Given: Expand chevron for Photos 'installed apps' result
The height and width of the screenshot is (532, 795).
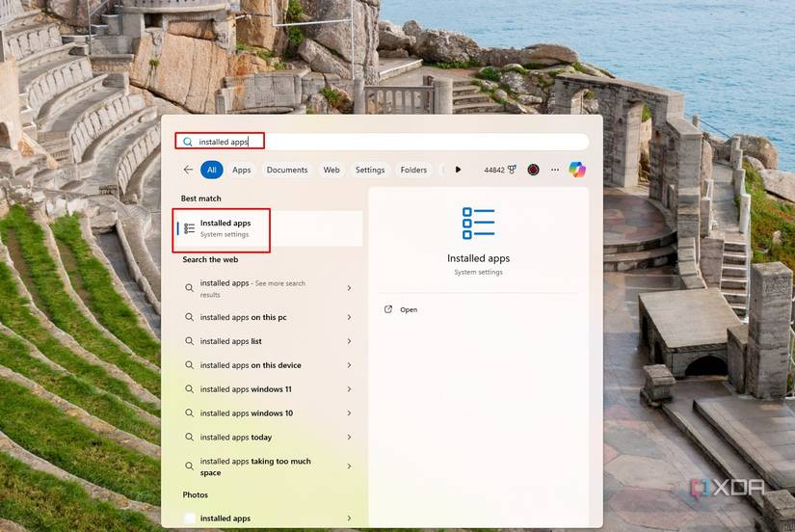Looking at the screenshot, I should point(350,519).
